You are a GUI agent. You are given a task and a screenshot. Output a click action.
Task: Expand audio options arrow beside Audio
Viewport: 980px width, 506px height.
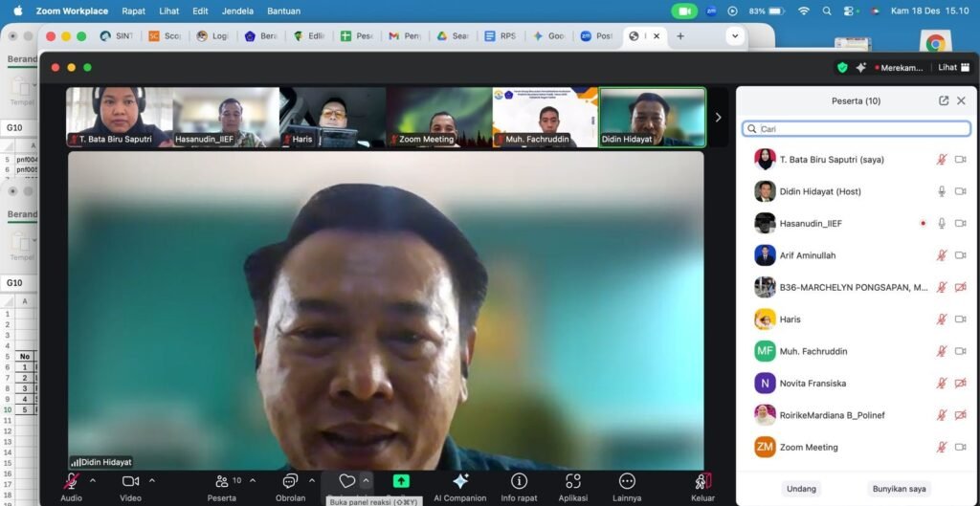93,480
